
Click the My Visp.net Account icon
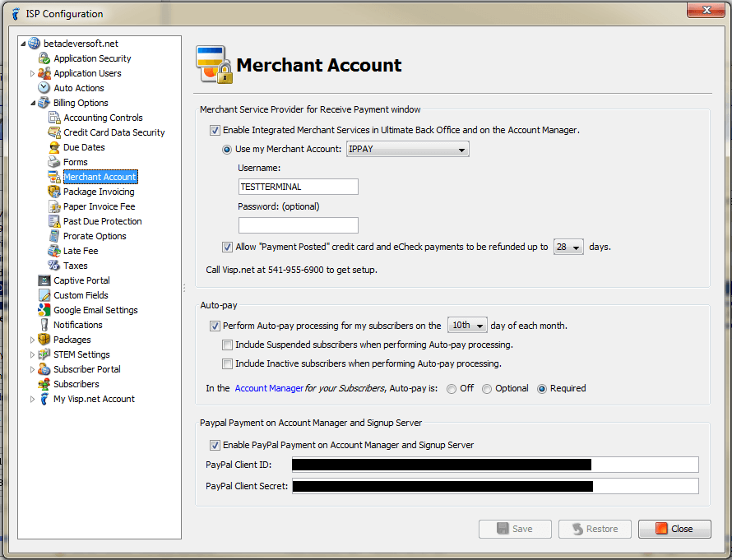(x=44, y=399)
